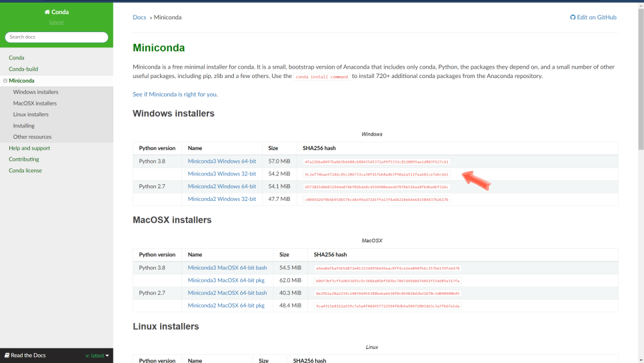Click the Conda home icon
Screen dimensions: 644x363
point(47,12)
